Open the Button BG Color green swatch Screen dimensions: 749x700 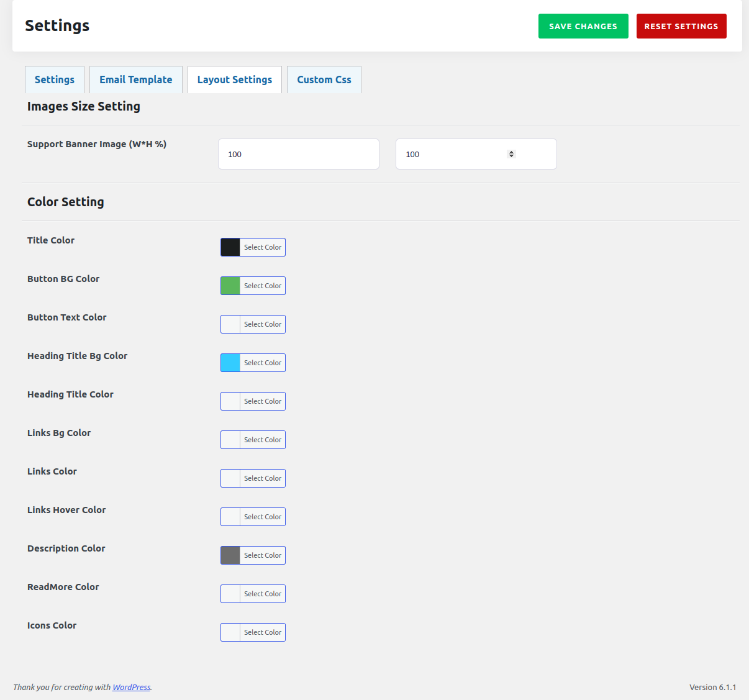point(230,286)
